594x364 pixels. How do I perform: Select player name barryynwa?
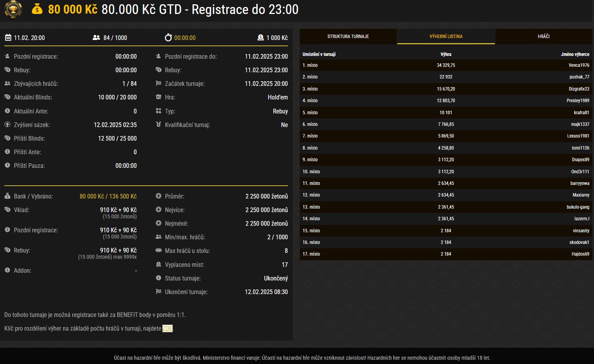(580, 183)
